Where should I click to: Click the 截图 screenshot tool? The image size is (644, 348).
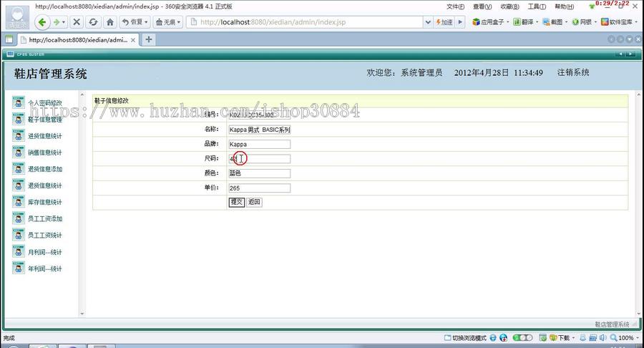pos(555,22)
